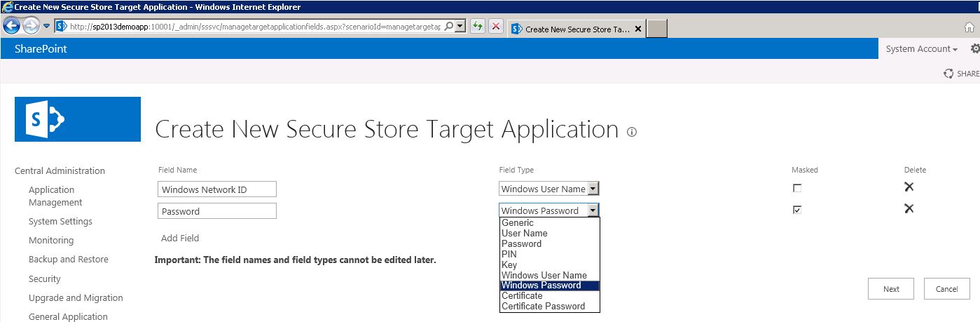
Task: Click the browser address bar URL
Action: pos(254,27)
